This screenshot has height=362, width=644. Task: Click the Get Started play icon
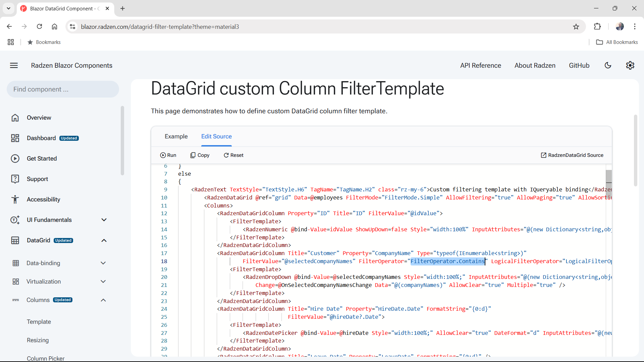[x=15, y=158]
